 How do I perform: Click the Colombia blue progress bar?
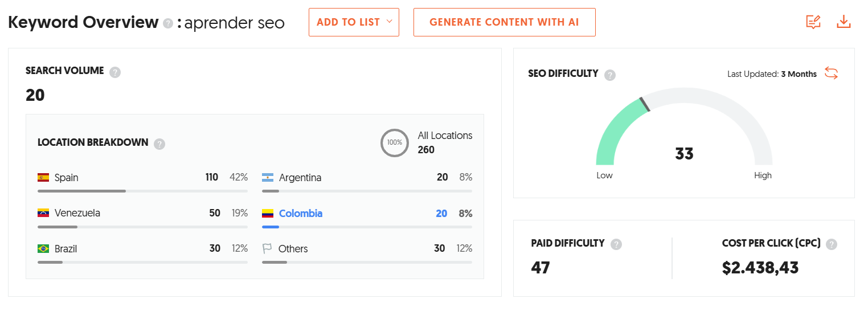click(271, 227)
